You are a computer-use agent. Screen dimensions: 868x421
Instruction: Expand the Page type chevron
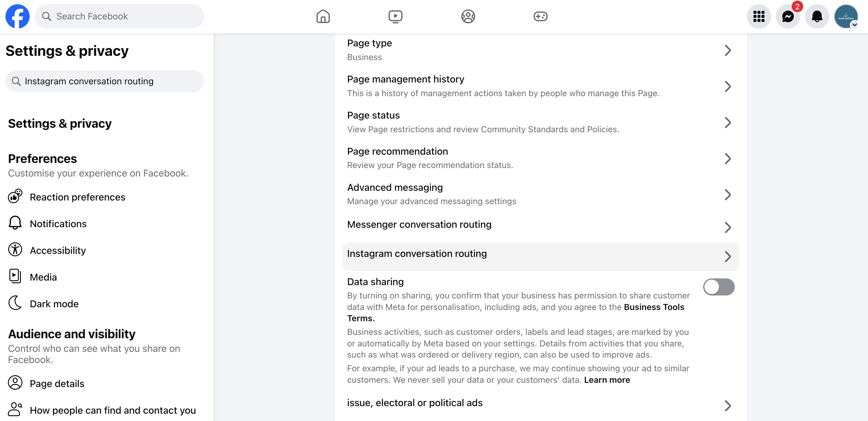(727, 50)
